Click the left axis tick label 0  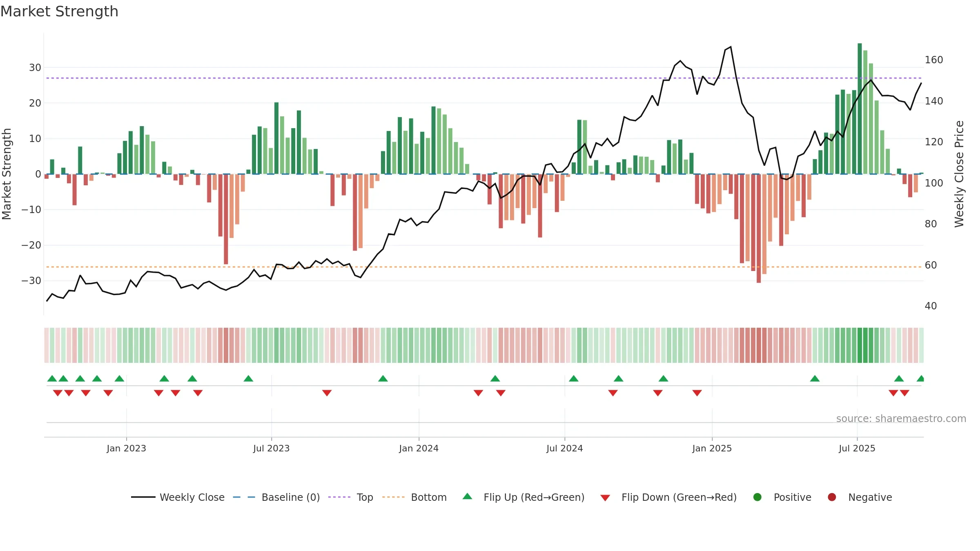pyautogui.click(x=38, y=174)
